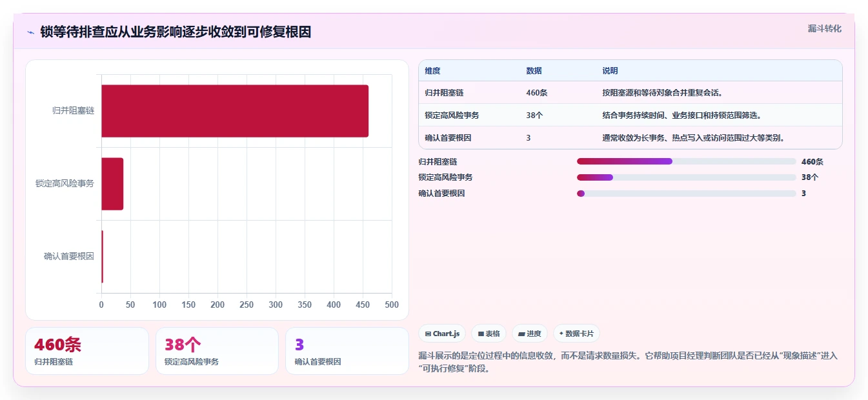Click the 100 tick on the chart x-axis

pyautogui.click(x=159, y=305)
